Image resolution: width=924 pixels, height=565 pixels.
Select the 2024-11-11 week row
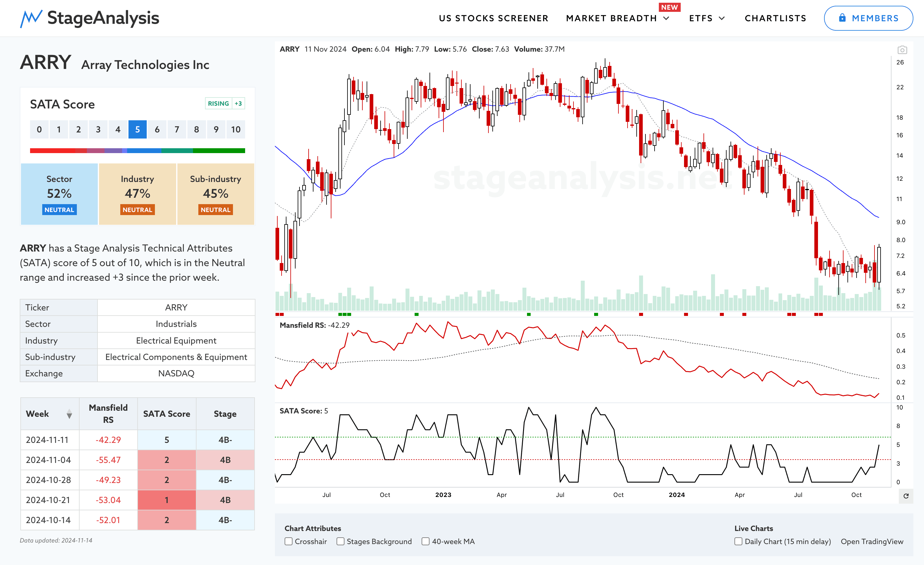click(137, 440)
